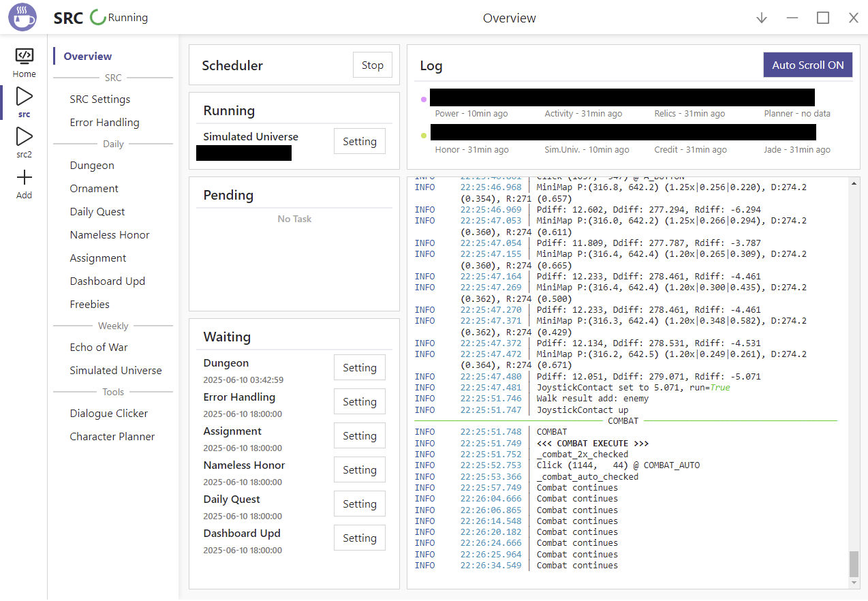The height and width of the screenshot is (601, 868).
Task: Click the Sim.Univ. - 10min ago label
Action: click(587, 149)
